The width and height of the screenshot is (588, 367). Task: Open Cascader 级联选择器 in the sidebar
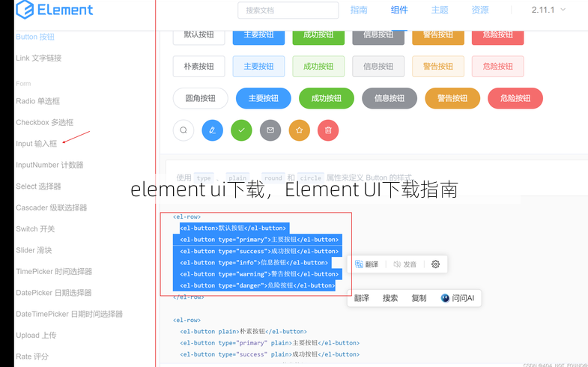(x=52, y=207)
